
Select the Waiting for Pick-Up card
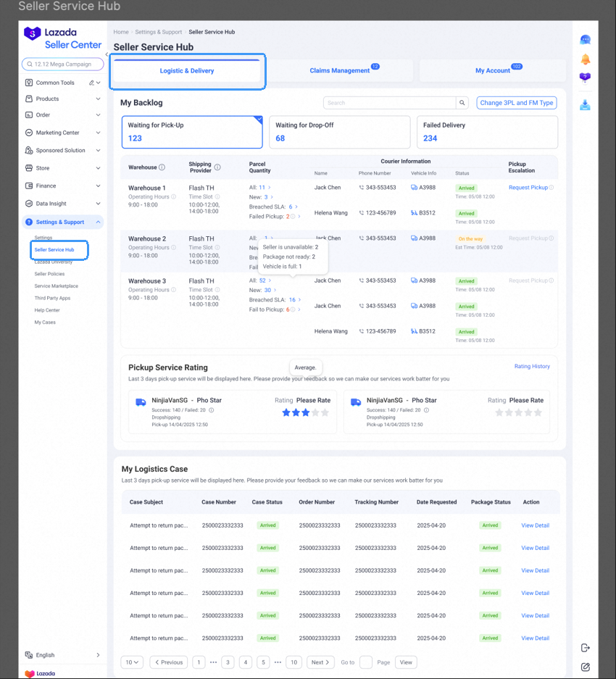(x=191, y=132)
